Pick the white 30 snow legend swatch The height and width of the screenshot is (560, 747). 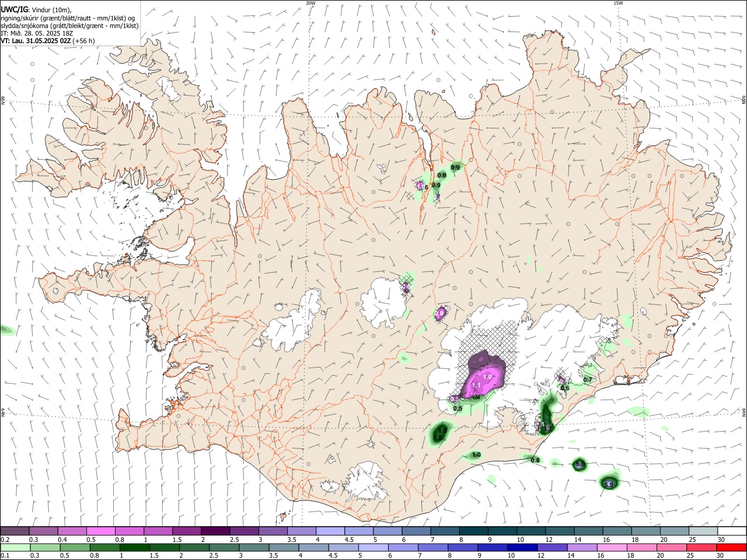(x=731, y=531)
